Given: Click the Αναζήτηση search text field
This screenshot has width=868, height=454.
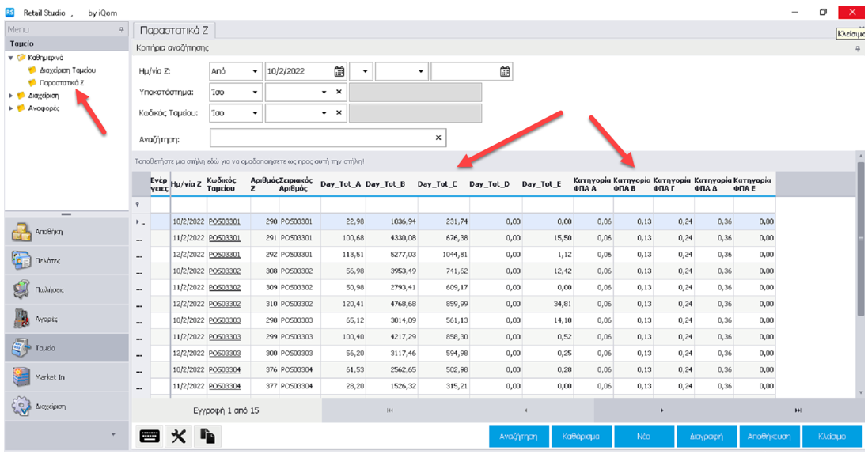Looking at the screenshot, I should 321,138.
